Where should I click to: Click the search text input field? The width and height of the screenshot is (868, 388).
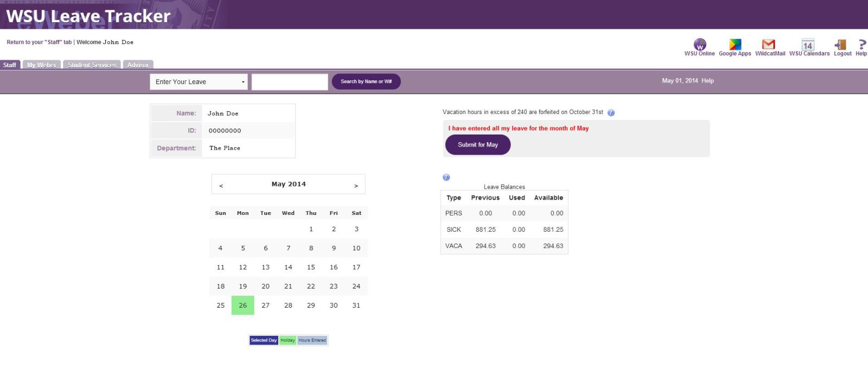[290, 82]
